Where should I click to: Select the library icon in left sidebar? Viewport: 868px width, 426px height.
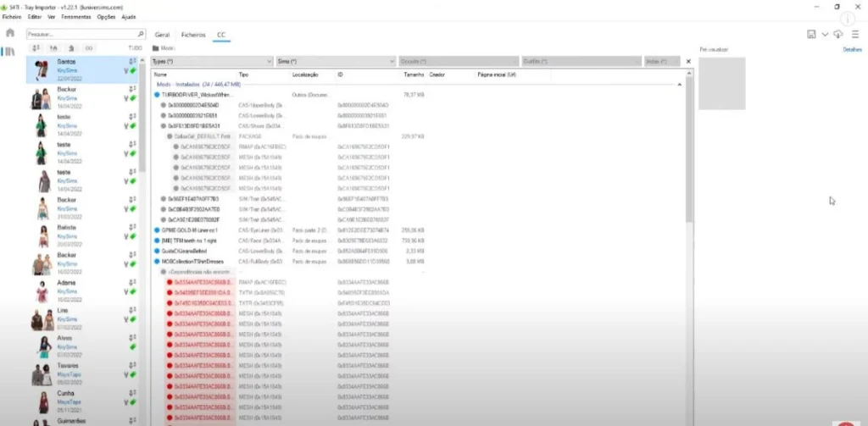[x=9, y=52]
